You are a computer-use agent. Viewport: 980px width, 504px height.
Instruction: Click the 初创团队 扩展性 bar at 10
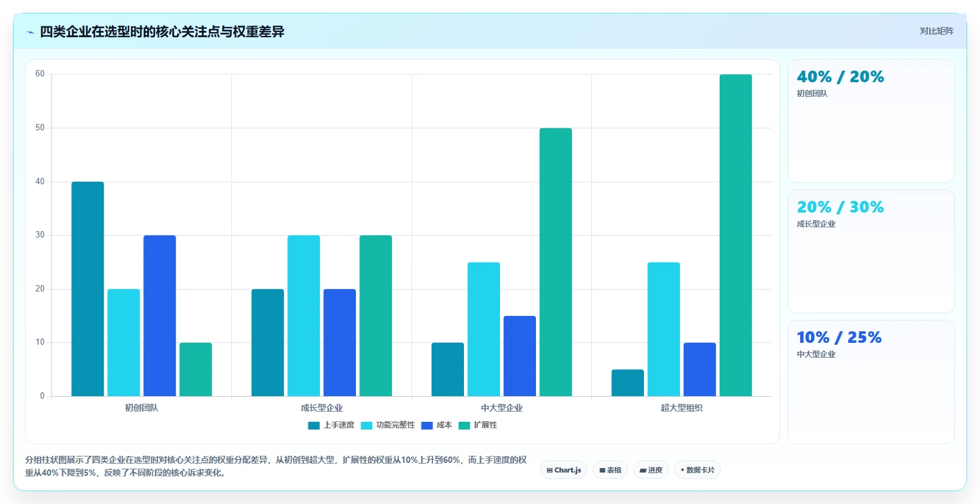tap(195, 369)
